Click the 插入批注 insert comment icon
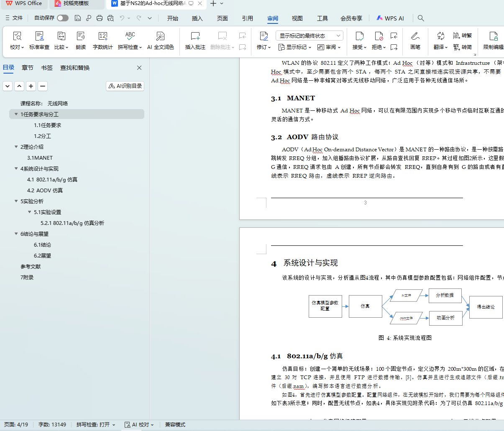 click(195, 36)
